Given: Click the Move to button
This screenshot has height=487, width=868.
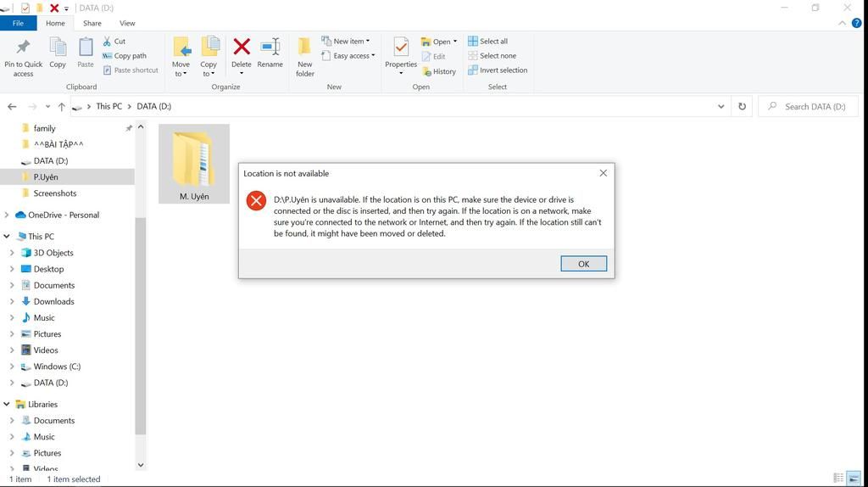Looking at the screenshot, I should pyautogui.click(x=181, y=57).
